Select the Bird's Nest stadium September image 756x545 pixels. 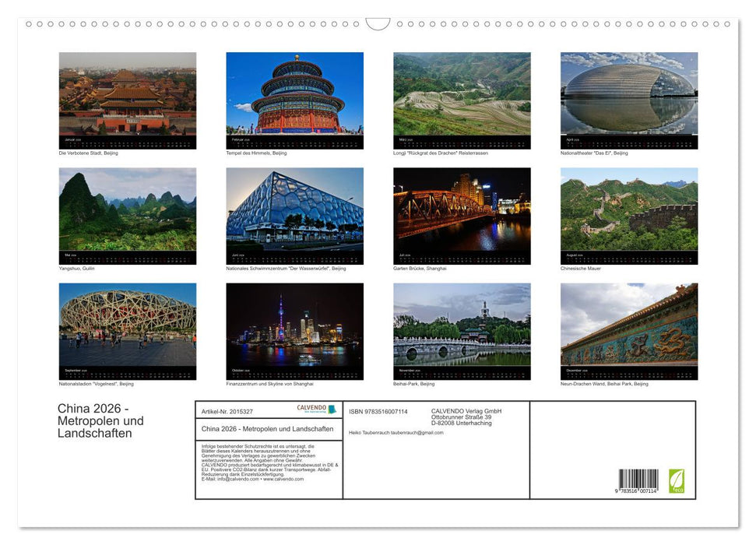click(127, 327)
